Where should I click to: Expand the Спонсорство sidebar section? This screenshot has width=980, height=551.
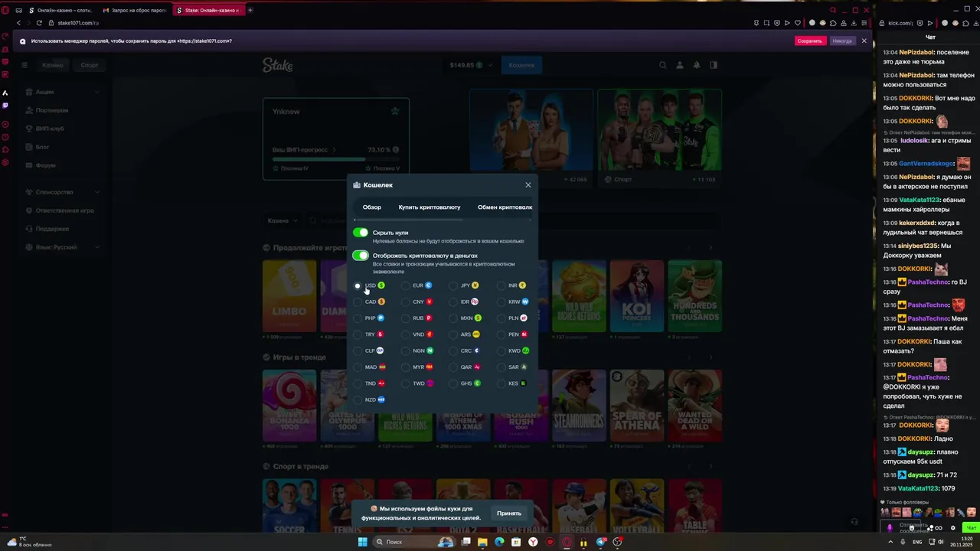(61, 192)
